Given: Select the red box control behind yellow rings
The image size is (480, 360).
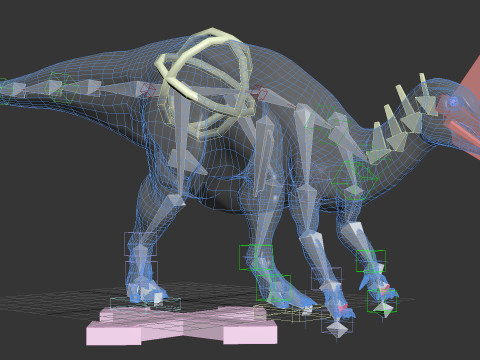Looking at the screenshot, I should coord(147,90).
